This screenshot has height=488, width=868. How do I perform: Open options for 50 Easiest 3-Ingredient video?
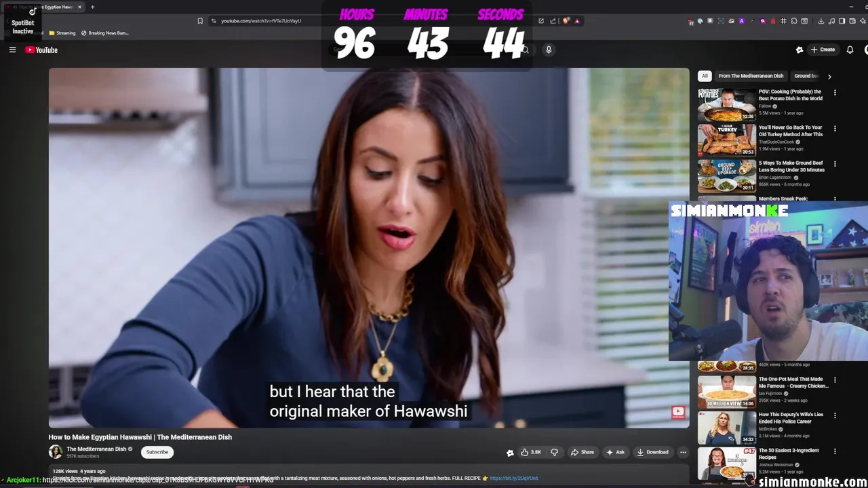[835, 451]
